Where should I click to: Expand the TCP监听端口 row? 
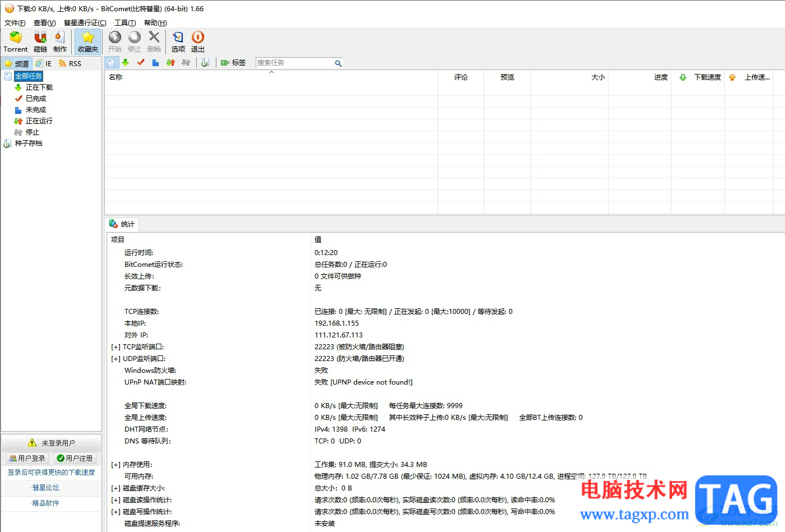[x=116, y=348]
